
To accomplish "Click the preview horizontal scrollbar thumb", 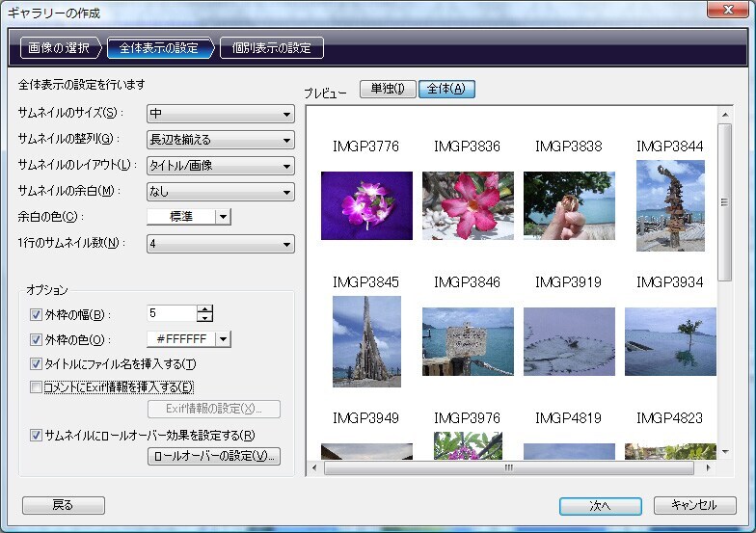I will (509, 467).
